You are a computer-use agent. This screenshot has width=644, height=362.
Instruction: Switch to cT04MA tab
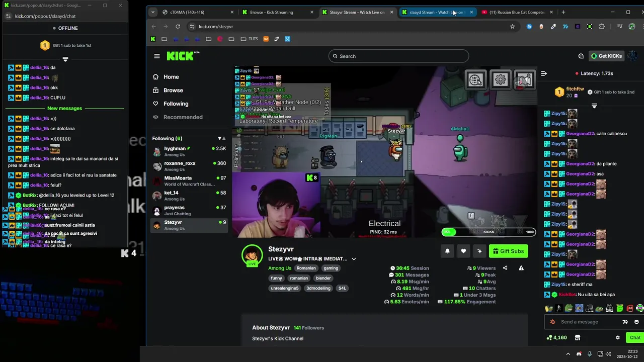tap(198, 12)
